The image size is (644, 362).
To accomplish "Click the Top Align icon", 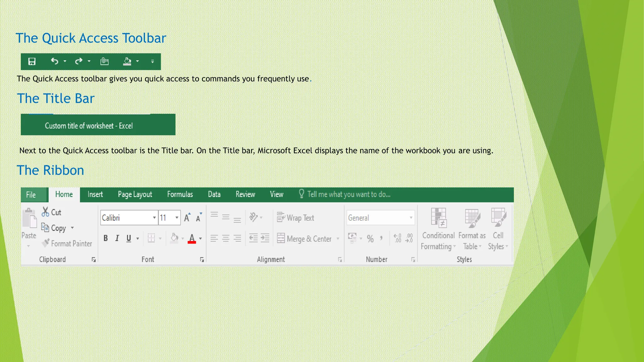I will 214,215.
